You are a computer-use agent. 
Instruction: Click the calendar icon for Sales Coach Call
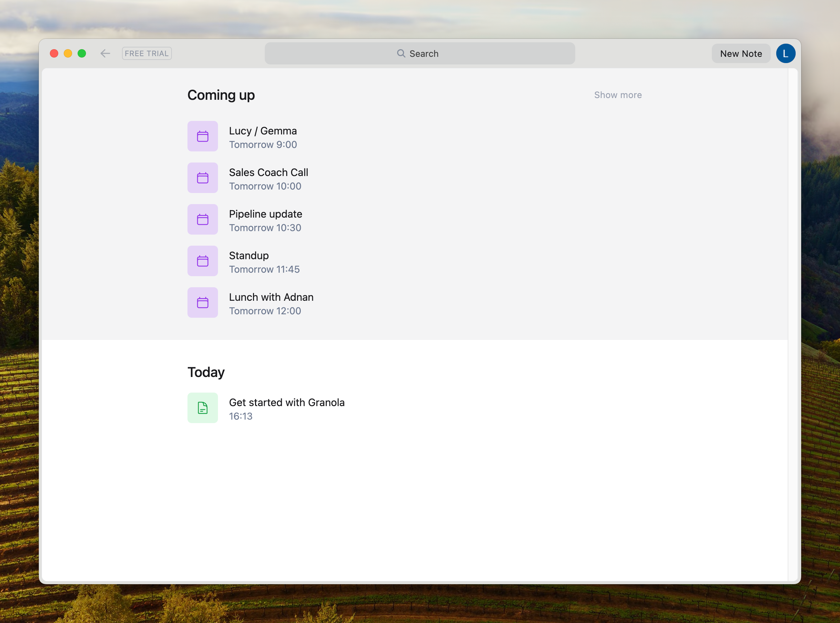(x=203, y=178)
